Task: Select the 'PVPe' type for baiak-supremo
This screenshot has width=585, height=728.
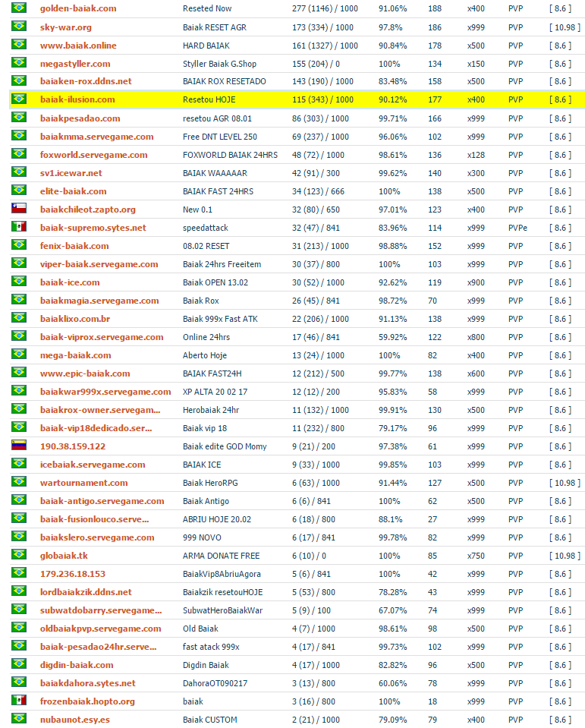Action: pyautogui.click(x=517, y=228)
